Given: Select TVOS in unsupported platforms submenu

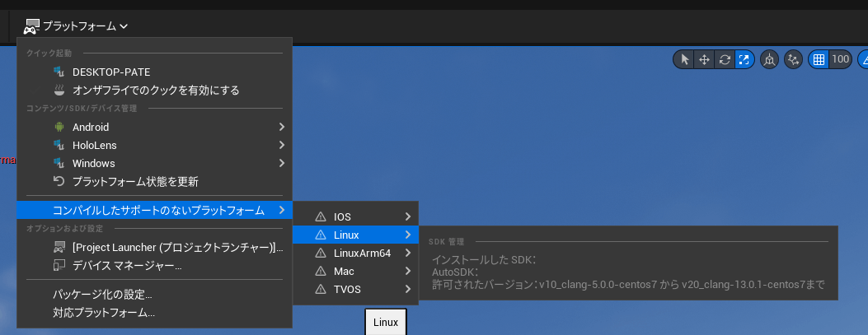Looking at the screenshot, I should 355,289.
